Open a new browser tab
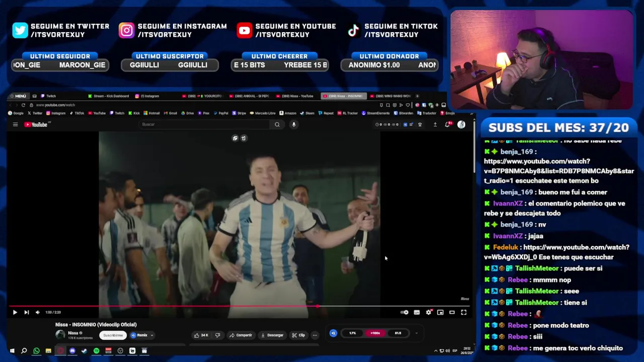Screen dimensions: 644x362 417,96
